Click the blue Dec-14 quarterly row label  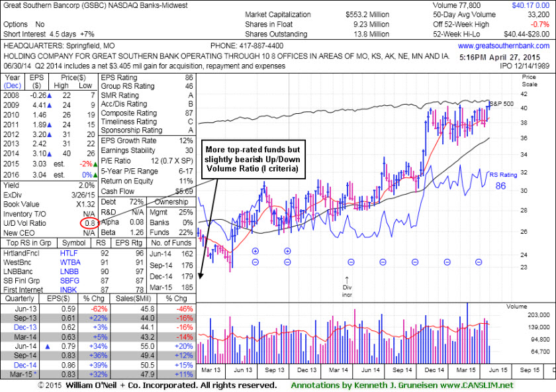(25, 365)
